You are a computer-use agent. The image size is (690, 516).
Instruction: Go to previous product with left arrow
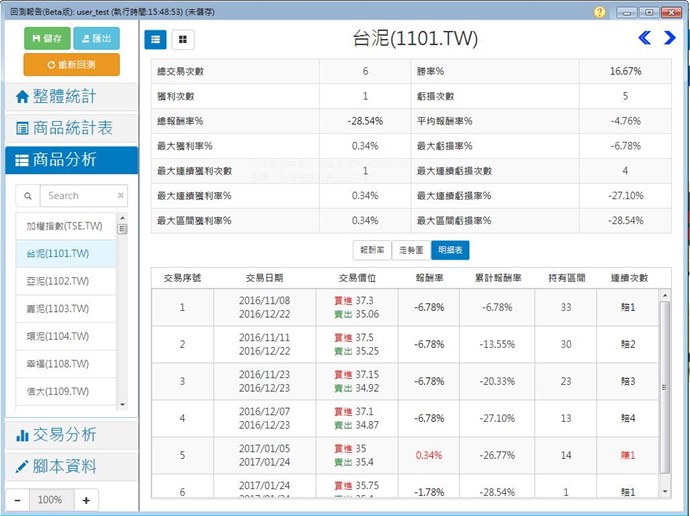pos(645,38)
